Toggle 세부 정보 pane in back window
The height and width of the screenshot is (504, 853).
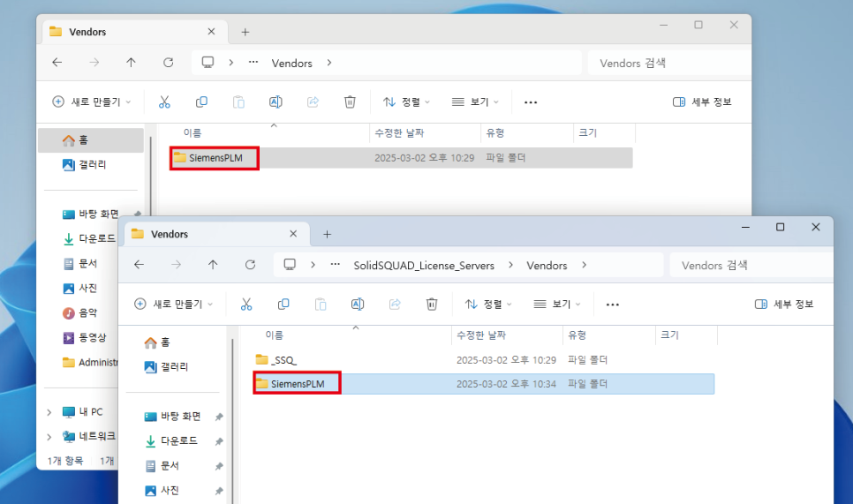(702, 102)
